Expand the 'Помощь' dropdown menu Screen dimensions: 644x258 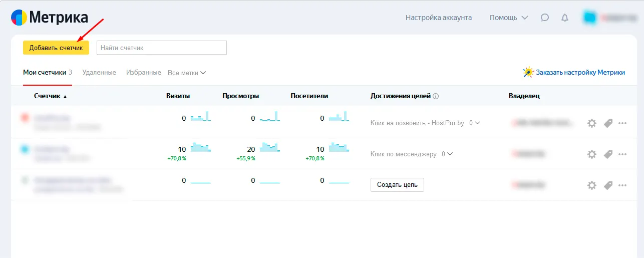pyautogui.click(x=509, y=18)
